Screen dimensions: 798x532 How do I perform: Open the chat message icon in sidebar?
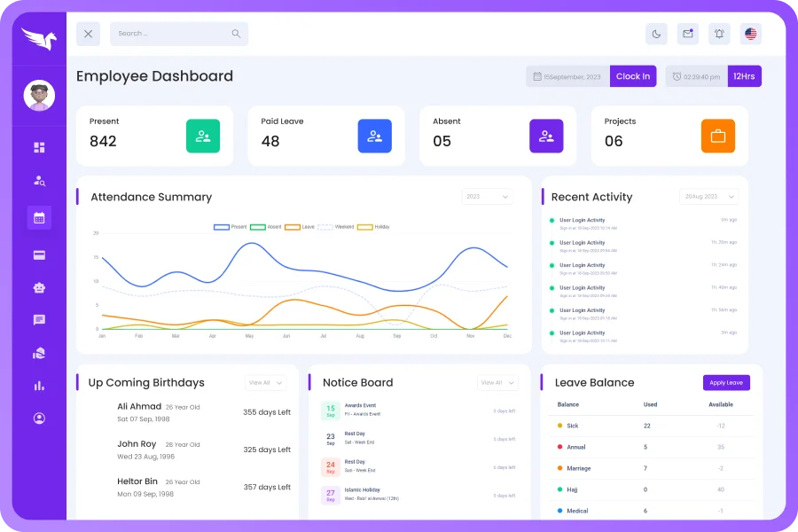coord(39,320)
